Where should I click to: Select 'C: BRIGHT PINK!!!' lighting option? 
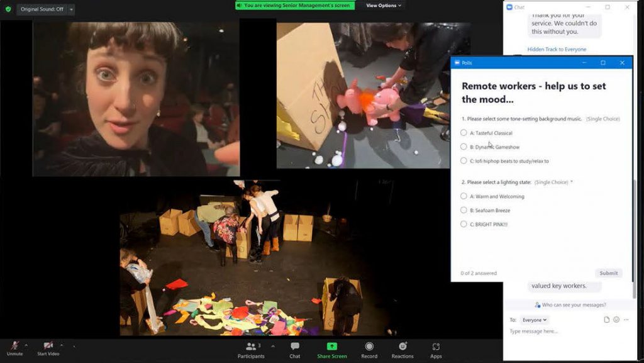coord(464,224)
